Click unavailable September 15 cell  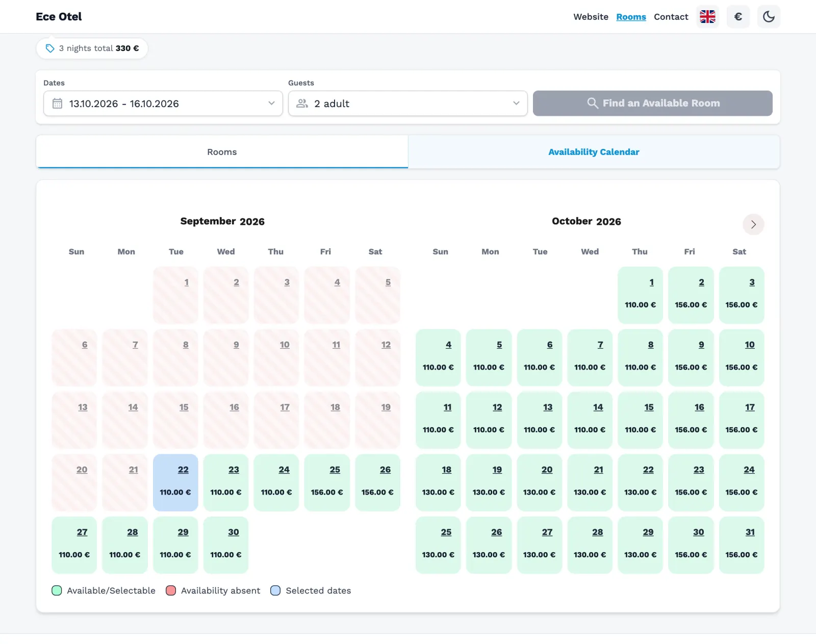175,420
